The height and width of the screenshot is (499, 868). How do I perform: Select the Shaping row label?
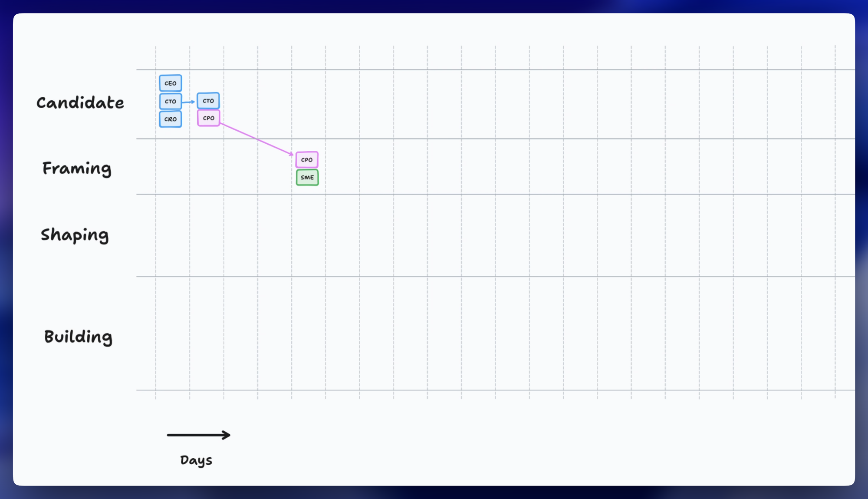(75, 235)
